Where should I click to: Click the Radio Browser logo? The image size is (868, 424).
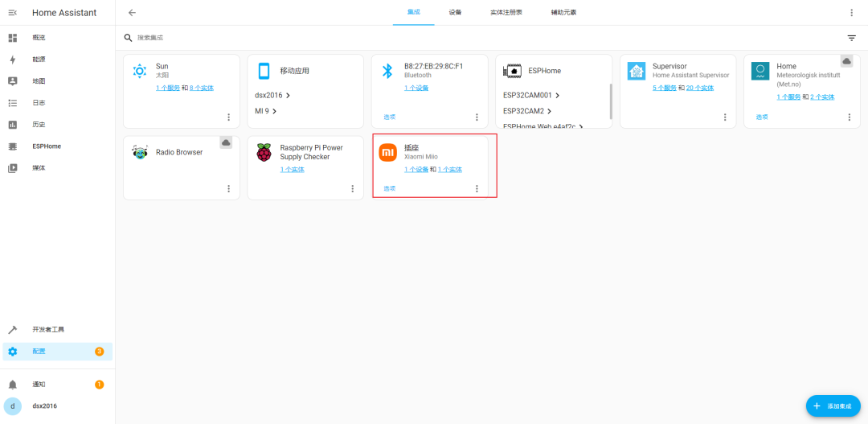[140, 152]
